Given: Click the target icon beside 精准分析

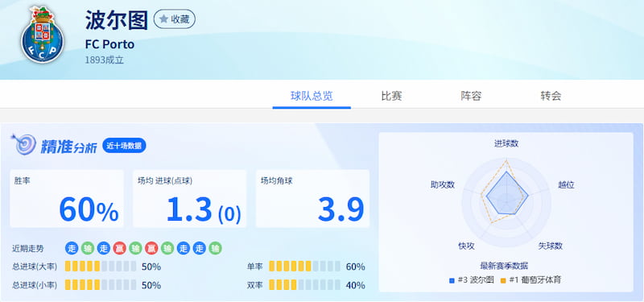Looking at the screenshot, I should [x=23, y=144].
